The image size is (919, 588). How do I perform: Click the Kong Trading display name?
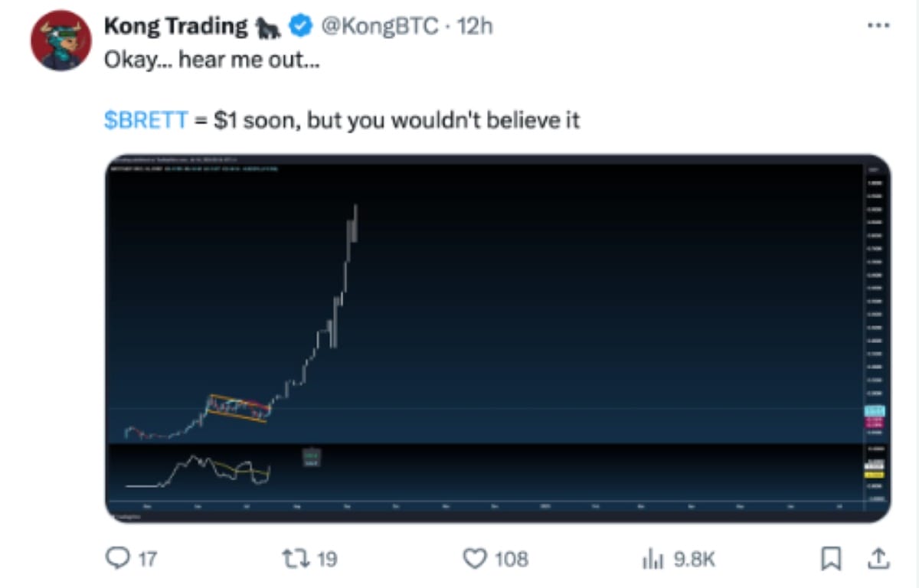(175, 27)
